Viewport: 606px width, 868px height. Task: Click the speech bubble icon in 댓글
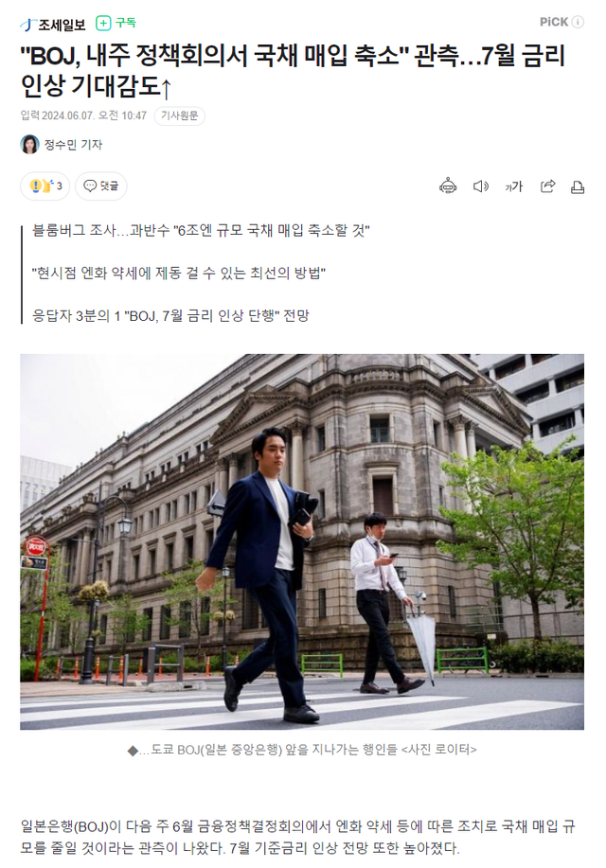[x=90, y=186]
